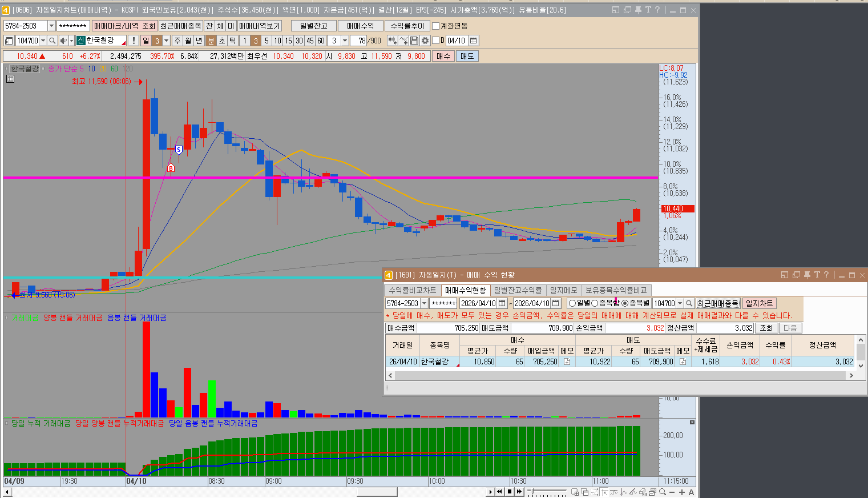Screen dimensions: 868x498
Task: Click the eraser icon in chart bottom bar
Action: click(x=643, y=492)
